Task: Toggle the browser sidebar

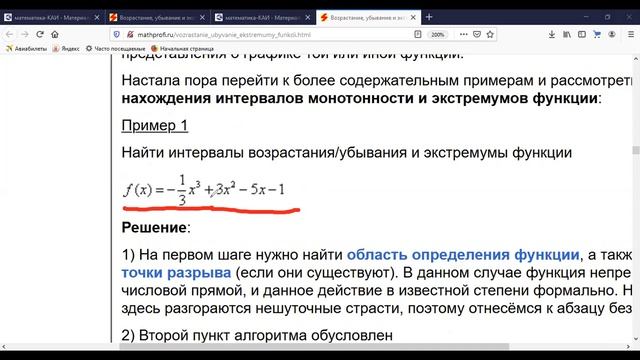Action: pyautogui.click(x=582, y=35)
